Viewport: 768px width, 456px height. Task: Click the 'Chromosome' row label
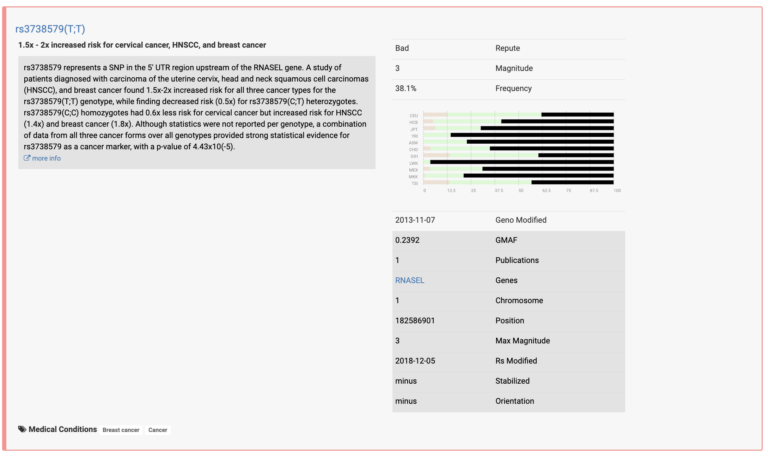(519, 300)
